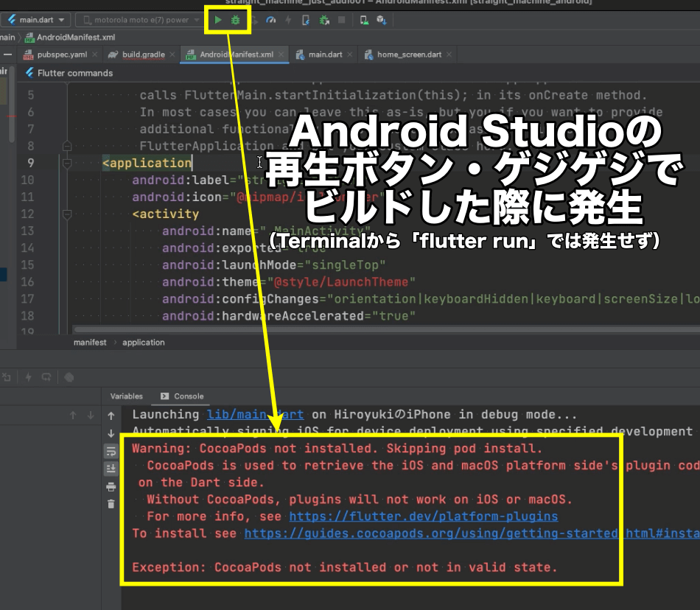Screen dimensions: 700x610
Task: Click the greyed next frame down arrow
Action: 91,416
